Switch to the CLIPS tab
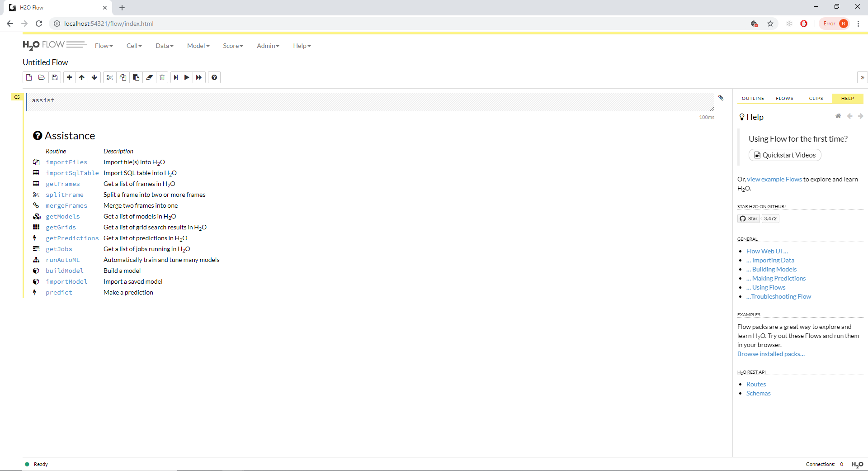Image resolution: width=868 pixels, height=471 pixels. (816, 98)
